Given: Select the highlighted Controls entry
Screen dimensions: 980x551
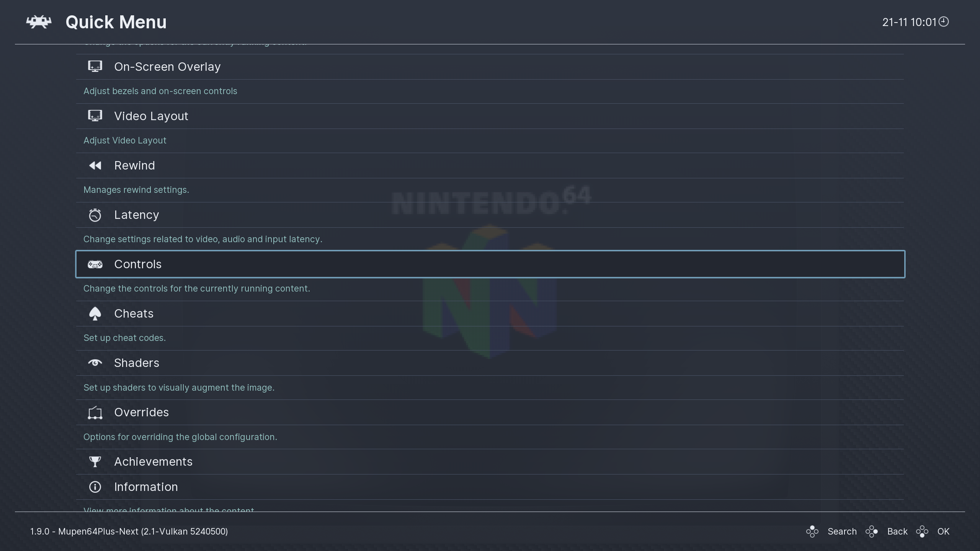Looking at the screenshot, I should click(x=490, y=264).
